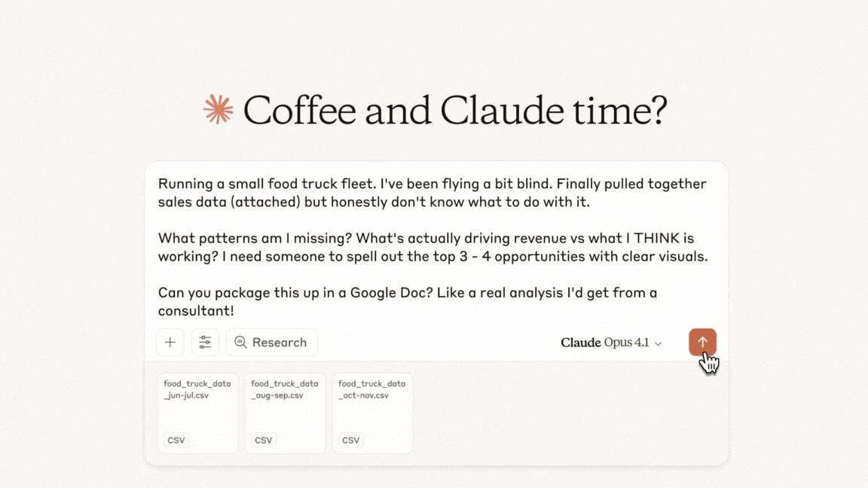
Task: Click the prompt text mentioning Google Doc
Action: click(408, 301)
